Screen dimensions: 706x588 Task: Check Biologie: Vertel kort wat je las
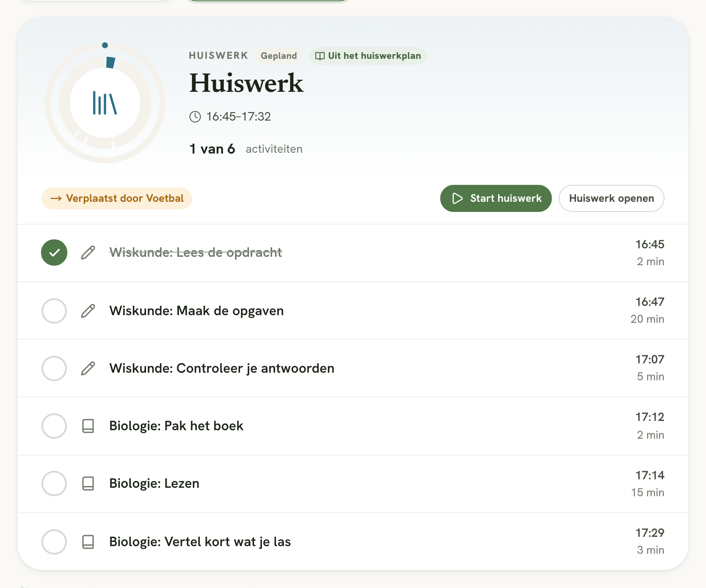click(54, 542)
